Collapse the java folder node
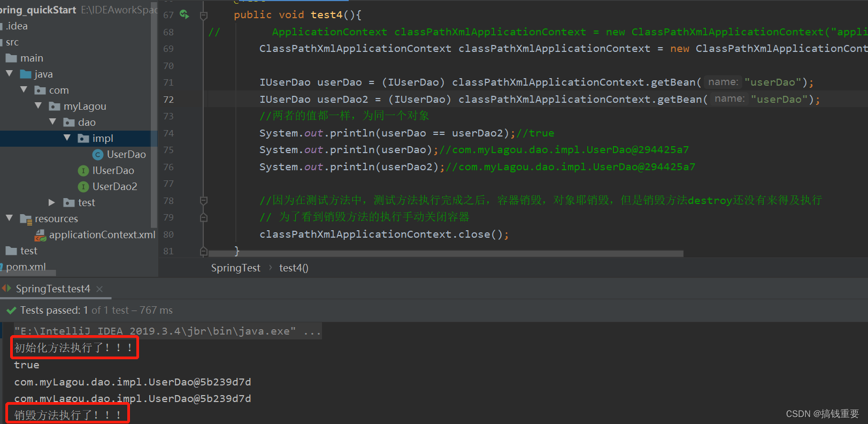 tap(9, 73)
